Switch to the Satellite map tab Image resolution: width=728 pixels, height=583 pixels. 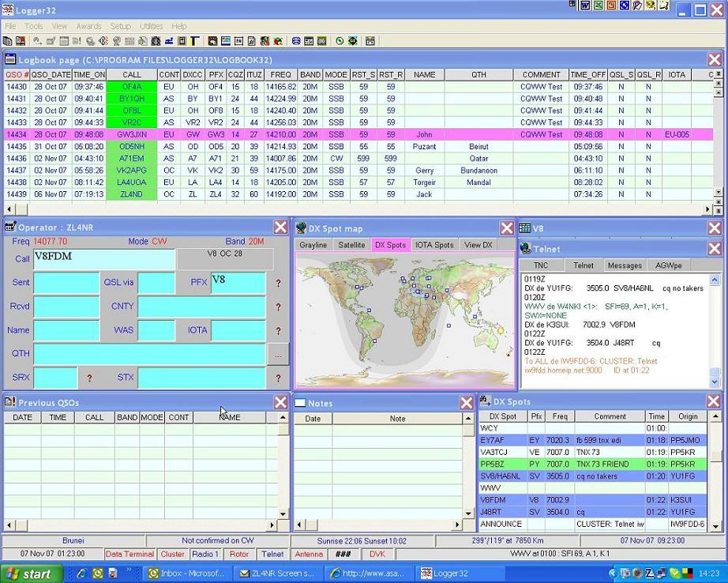pyautogui.click(x=351, y=245)
